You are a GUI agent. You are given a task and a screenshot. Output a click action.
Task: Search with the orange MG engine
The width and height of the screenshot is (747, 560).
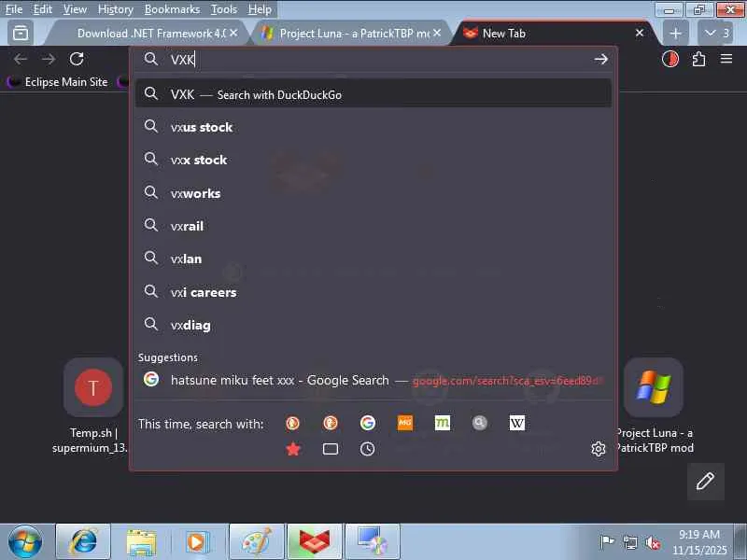(x=405, y=423)
